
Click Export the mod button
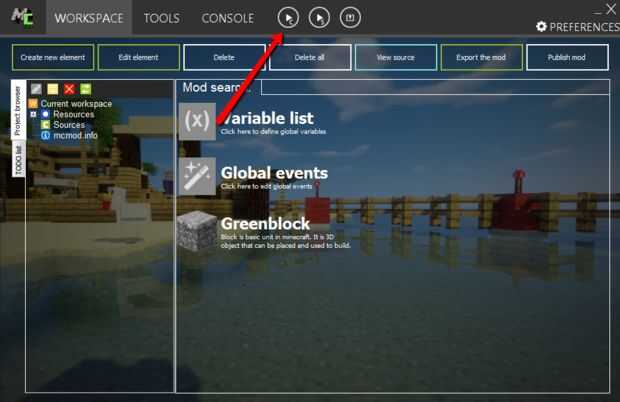coord(482,58)
